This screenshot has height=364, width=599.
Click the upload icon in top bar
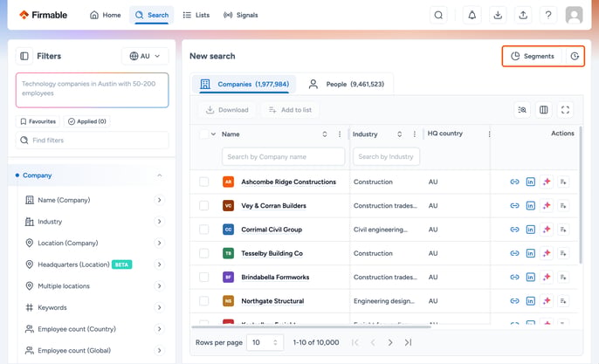pos(523,15)
